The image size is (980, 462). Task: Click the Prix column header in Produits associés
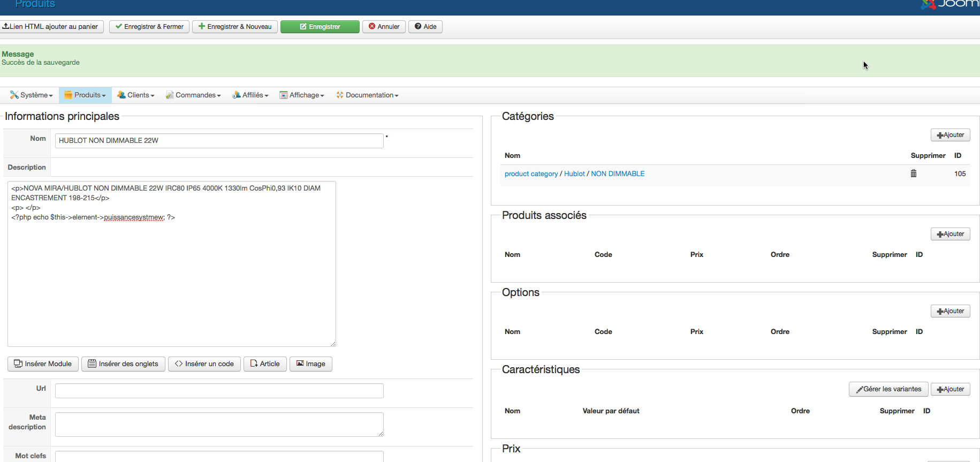697,255
